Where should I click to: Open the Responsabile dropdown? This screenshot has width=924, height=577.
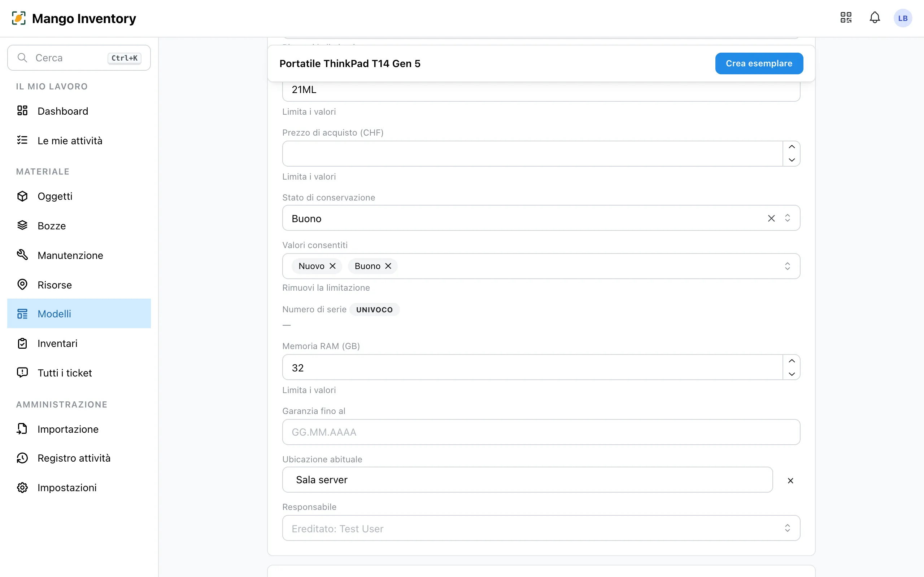pyautogui.click(x=541, y=528)
